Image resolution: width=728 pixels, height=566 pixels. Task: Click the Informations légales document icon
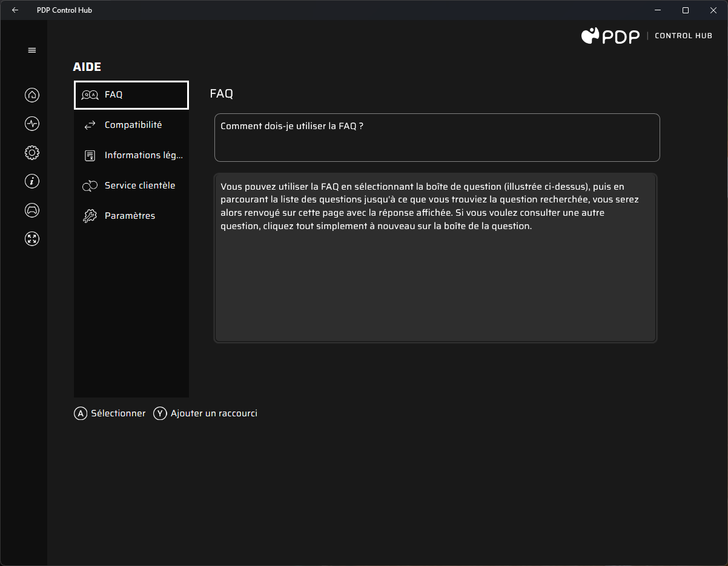[x=90, y=156]
